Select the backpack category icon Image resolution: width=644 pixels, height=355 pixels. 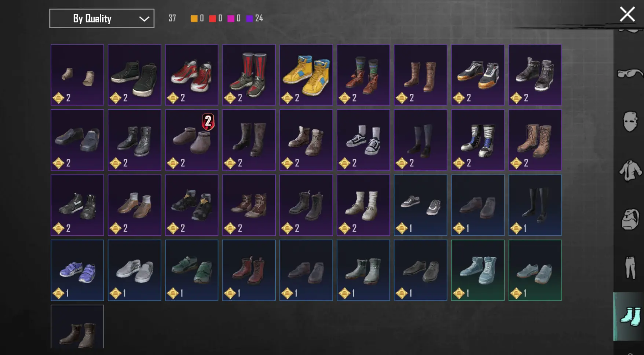point(630,219)
